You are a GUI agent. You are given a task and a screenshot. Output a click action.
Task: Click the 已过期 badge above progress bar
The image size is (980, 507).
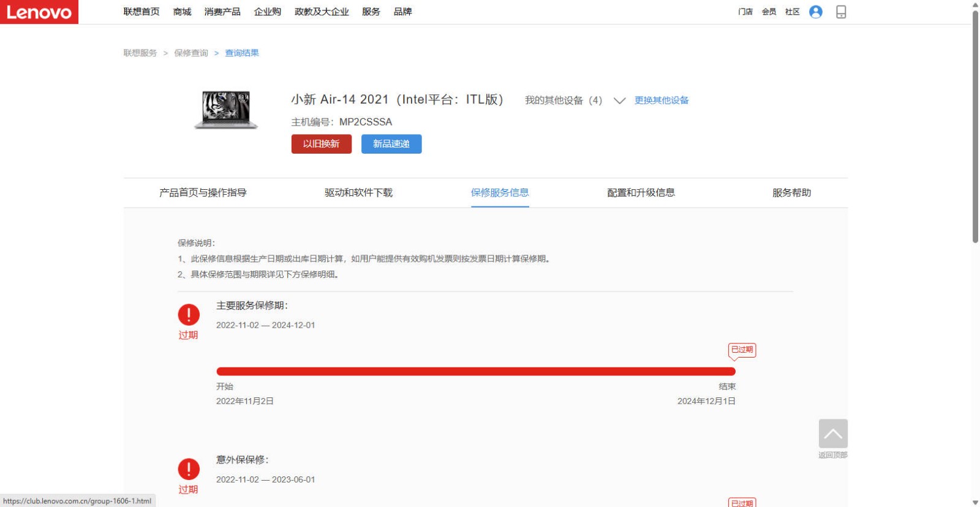(742, 350)
